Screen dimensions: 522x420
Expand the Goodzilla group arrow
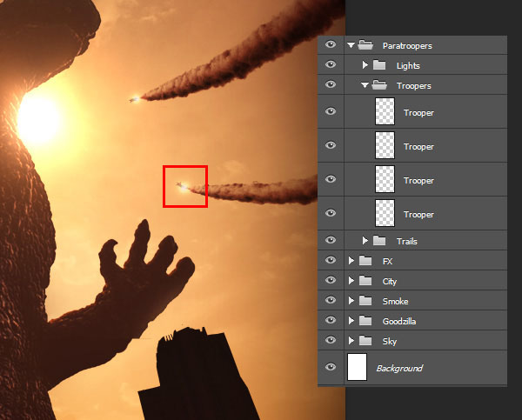[x=351, y=320]
